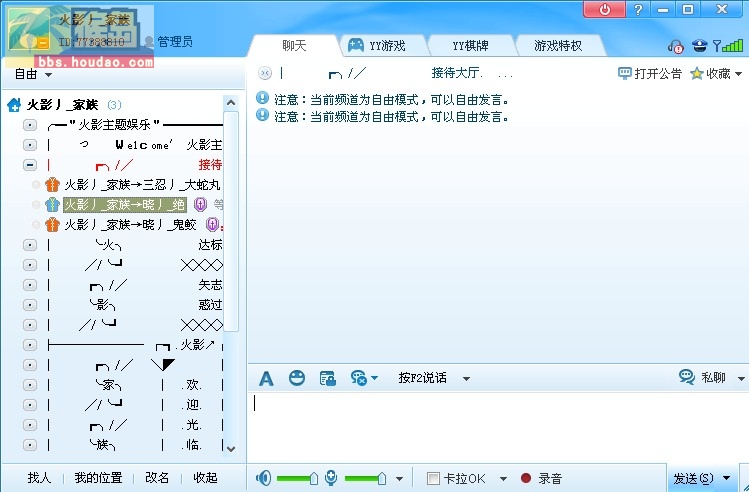The height and width of the screenshot is (492, 749).
Task: Click the chat bubble block icon
Action: [358, 378]
